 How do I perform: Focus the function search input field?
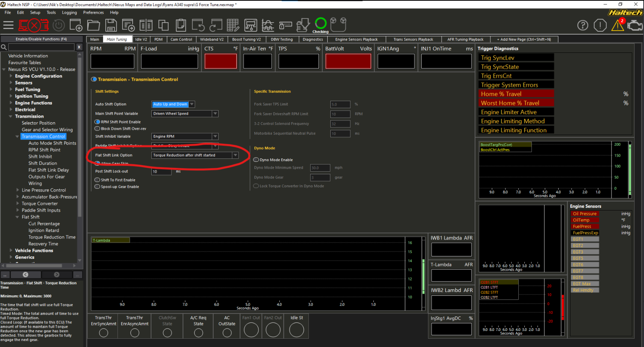tap(42, 47)
